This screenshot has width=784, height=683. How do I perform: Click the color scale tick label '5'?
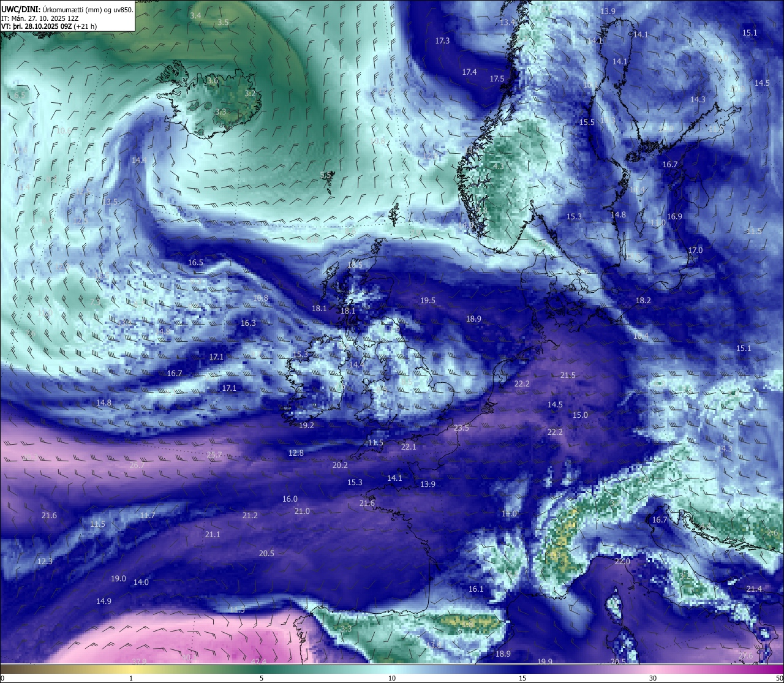262,678
